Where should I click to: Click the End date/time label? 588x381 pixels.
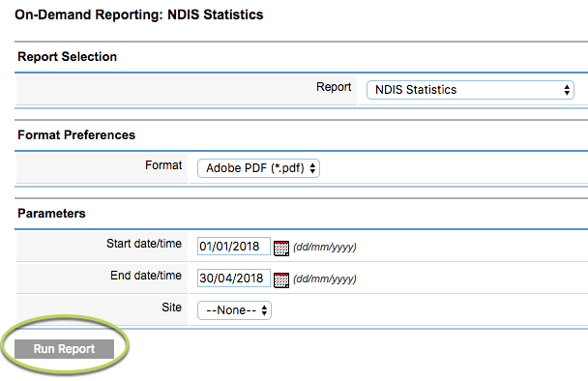point(146,276)
